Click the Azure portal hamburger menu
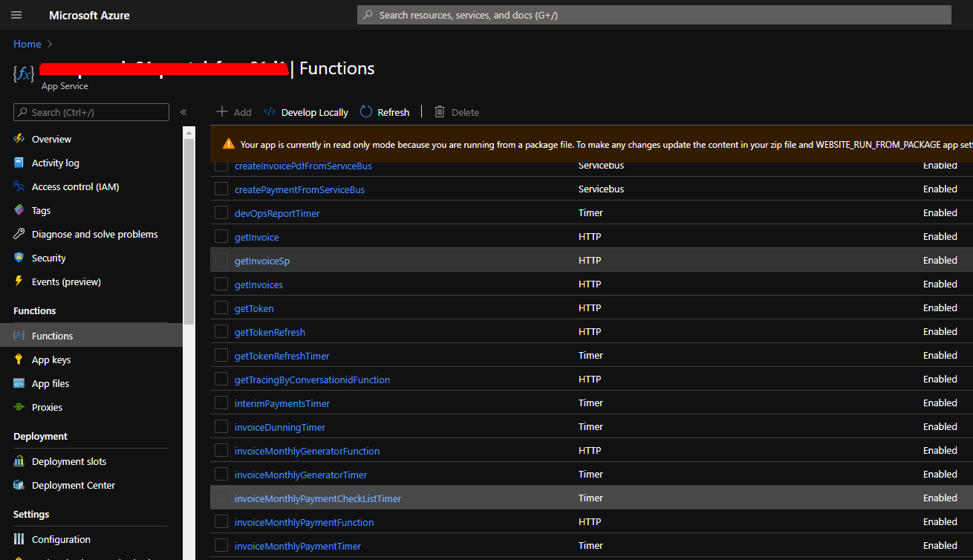Image resolution: width=973 pixels, height=560 pixels. click(x=16, y=15)
